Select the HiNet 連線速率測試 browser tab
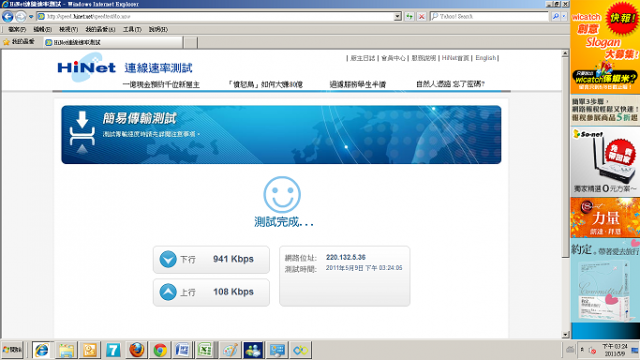 (x=113, y=42)
